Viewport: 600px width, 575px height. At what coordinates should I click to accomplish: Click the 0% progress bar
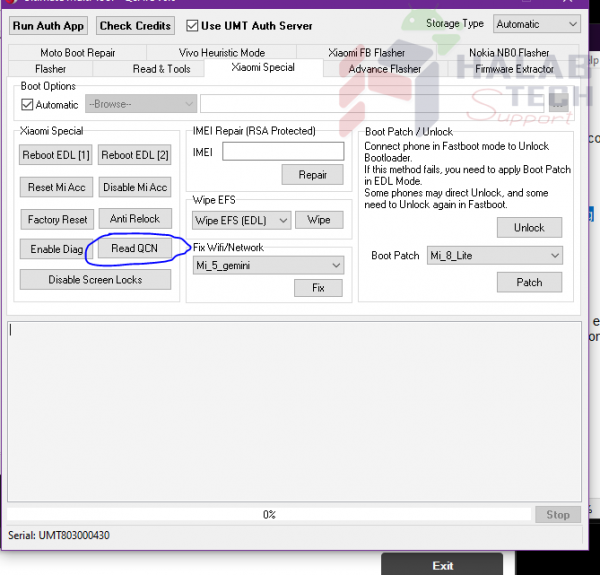coord(269,515)
